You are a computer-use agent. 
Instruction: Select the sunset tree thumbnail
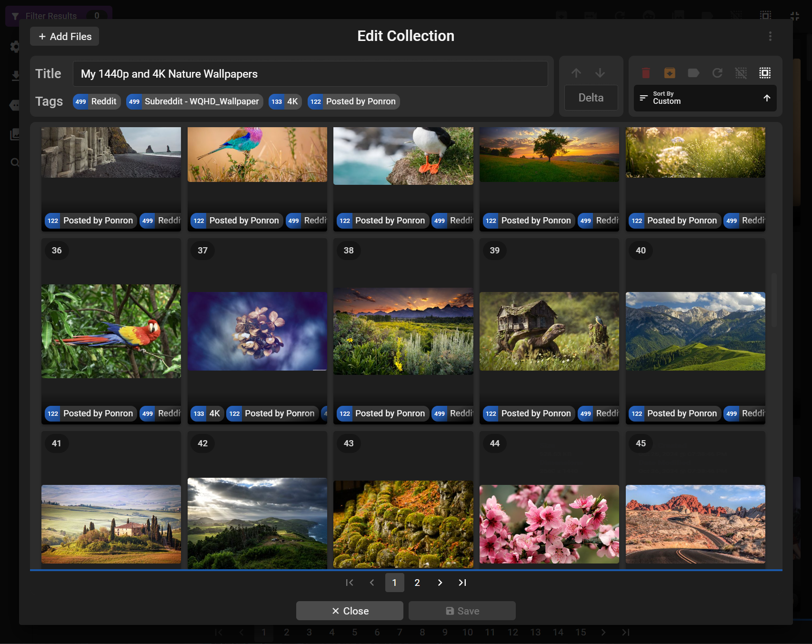pos(549,154)
